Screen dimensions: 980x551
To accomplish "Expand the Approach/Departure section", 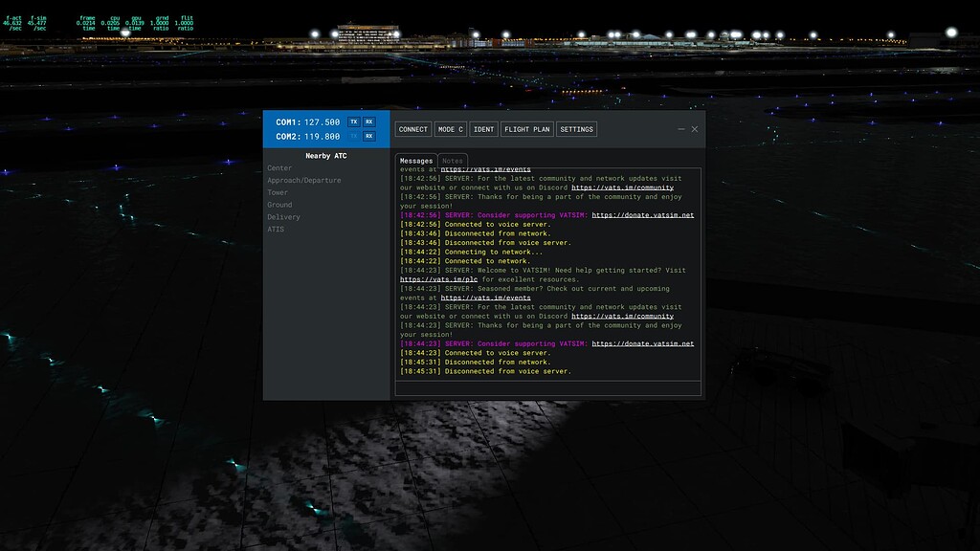I will click(302, 180).
